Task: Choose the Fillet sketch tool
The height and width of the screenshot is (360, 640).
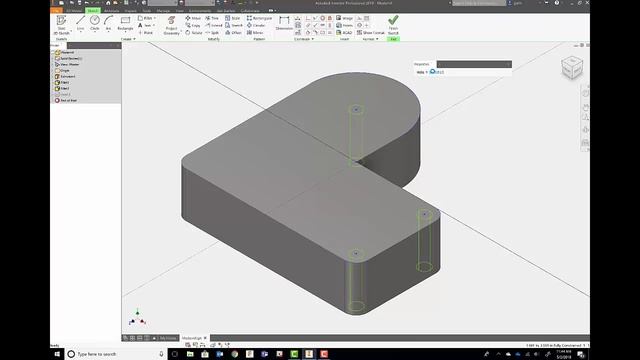Action: (x=145, y=18)
